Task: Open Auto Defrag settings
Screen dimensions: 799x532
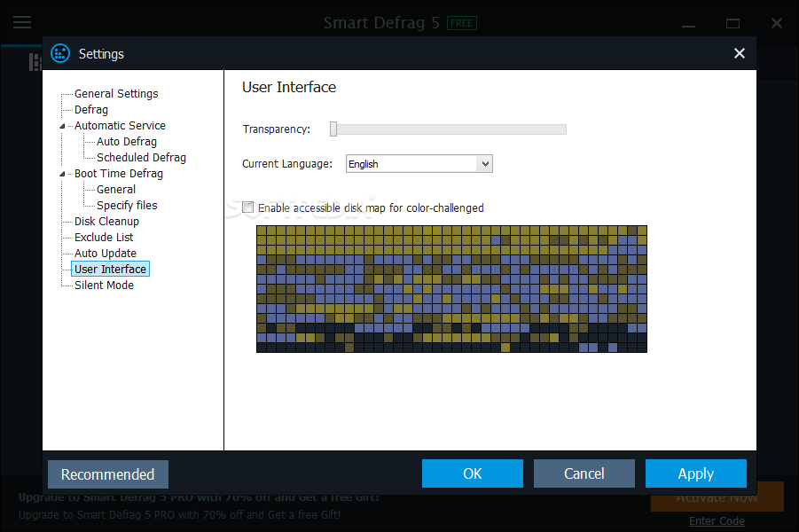Action: 127,142
